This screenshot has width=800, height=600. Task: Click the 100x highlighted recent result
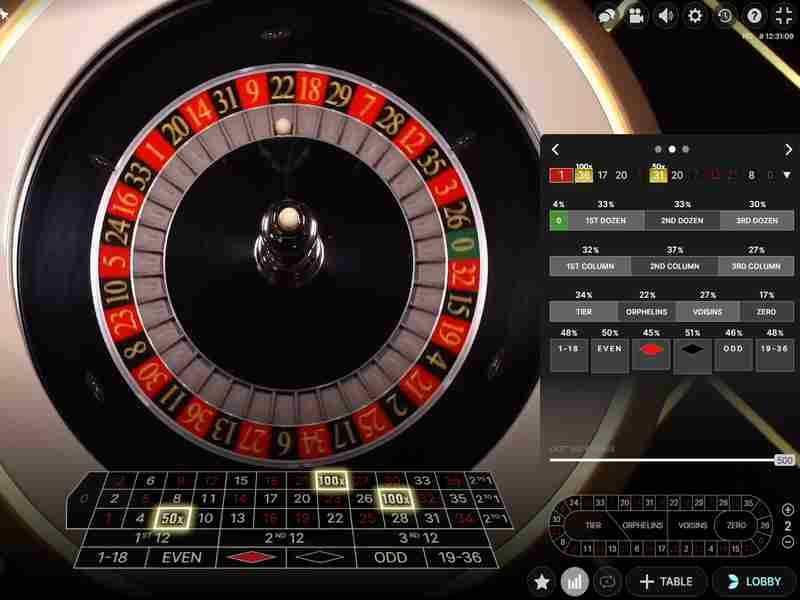[584, 175]
